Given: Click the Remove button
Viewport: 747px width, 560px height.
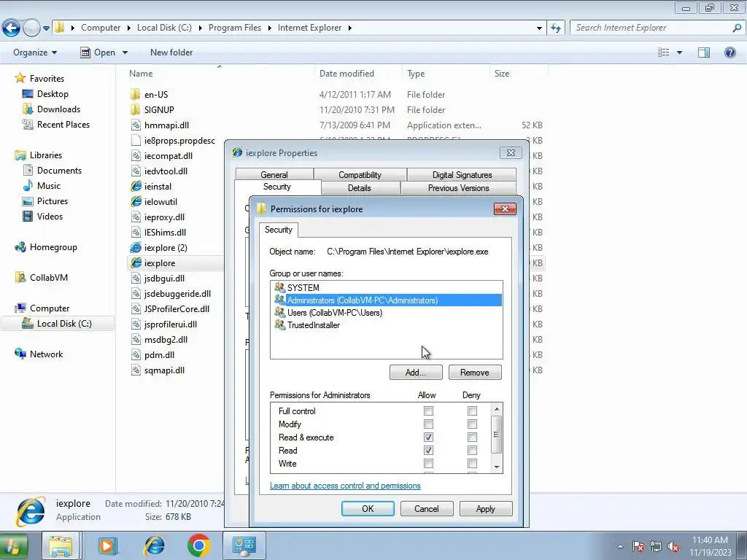Looking at the screenshot, I should (474, 373).
